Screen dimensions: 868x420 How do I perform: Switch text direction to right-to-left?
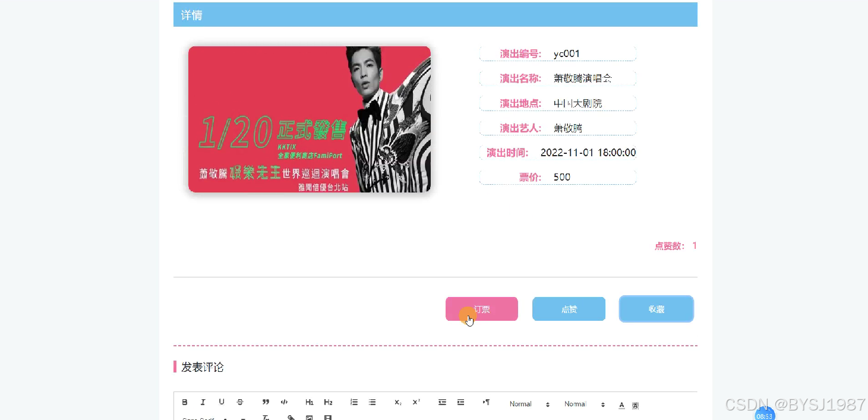coord(486,402)
